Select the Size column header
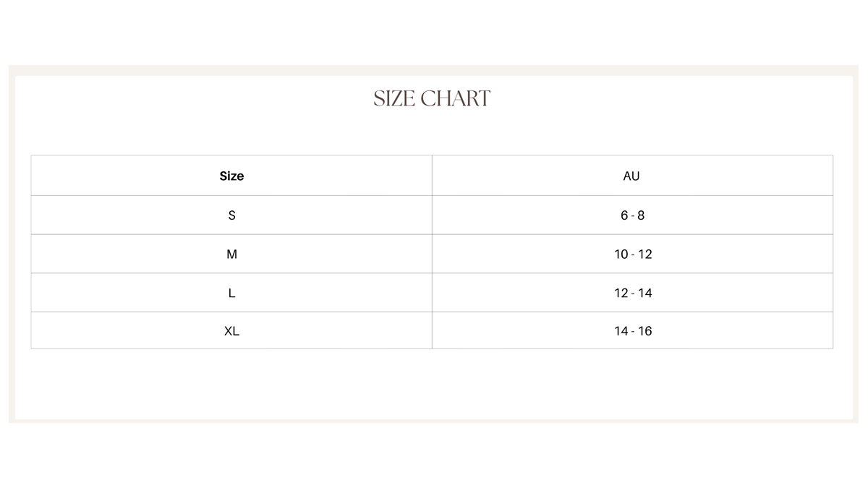868x488 pixels. (231, 176)
